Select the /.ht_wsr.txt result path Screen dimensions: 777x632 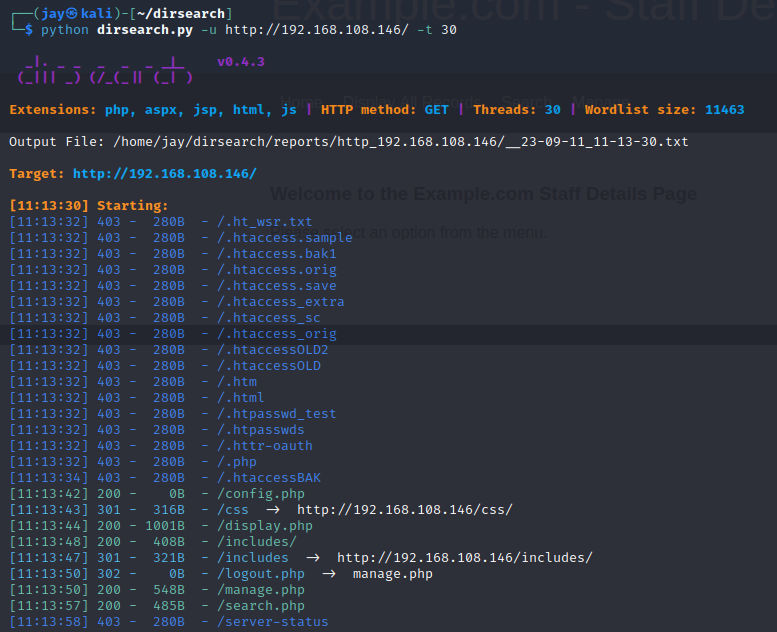click(x=265, y=222)
